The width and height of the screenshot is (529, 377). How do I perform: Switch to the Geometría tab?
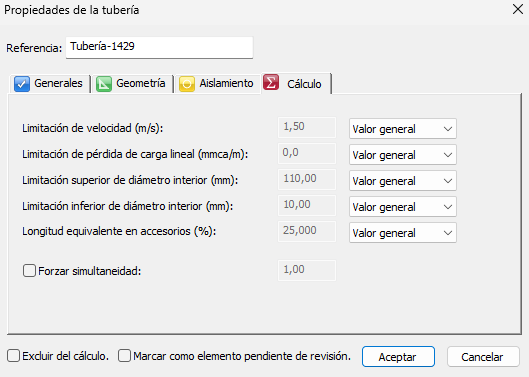(x=132, y=83)
